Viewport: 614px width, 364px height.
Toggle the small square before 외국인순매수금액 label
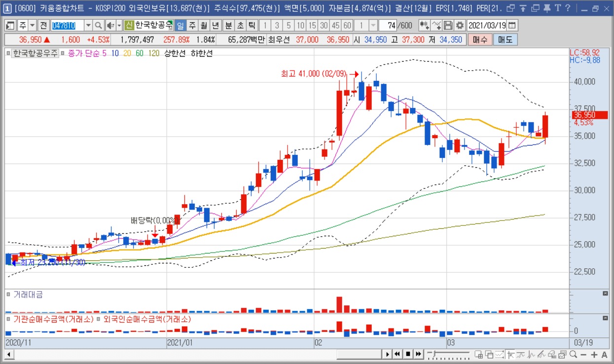click(99, 319)
